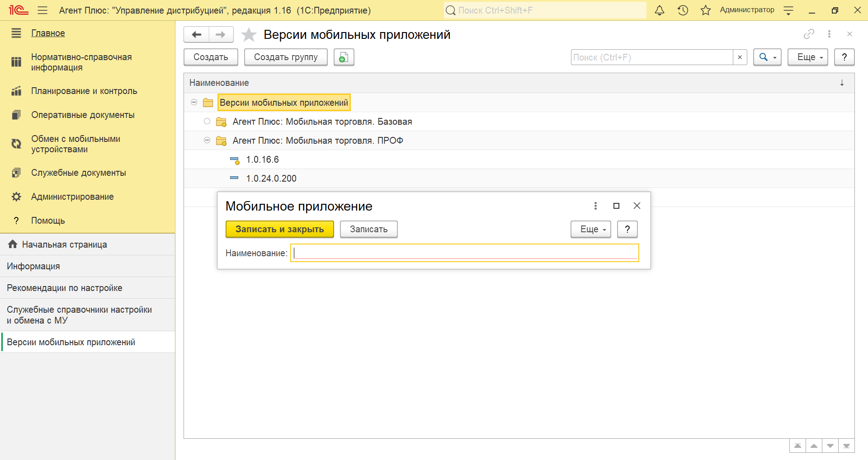Screen dimensions: 868x460
Task: Open the sections menu icon beside Главное
Action: 16,33
